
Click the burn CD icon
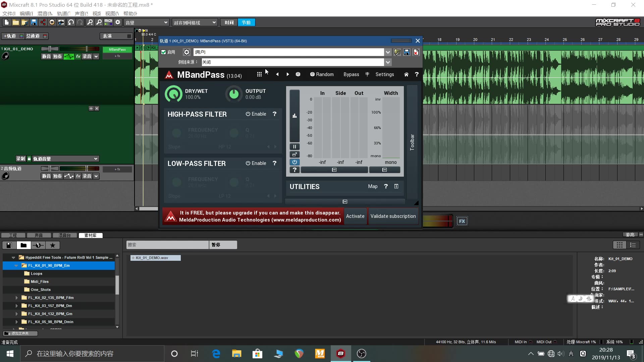pos(52,22)
